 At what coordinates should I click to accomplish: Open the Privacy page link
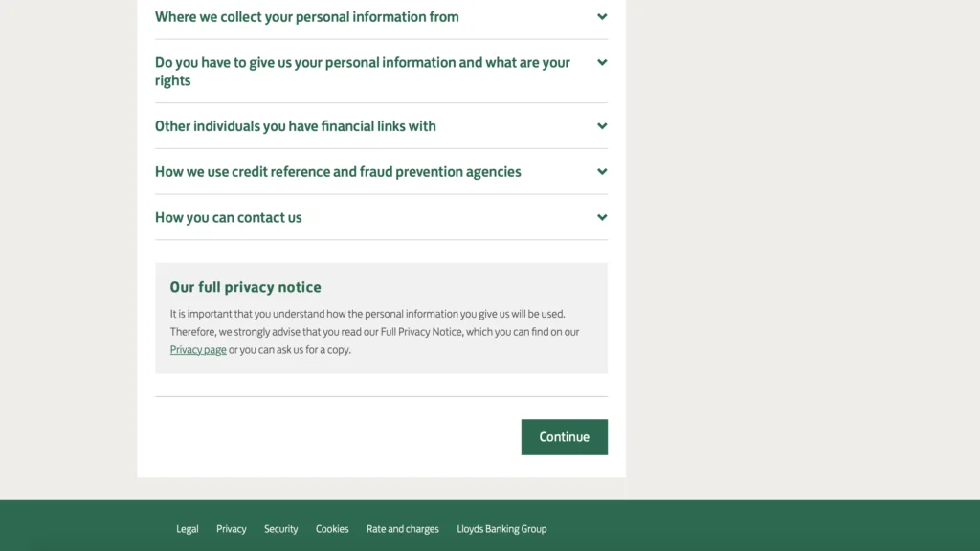(198, 350)
